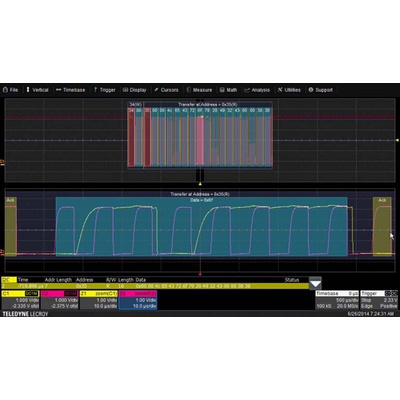Open the Display menu
Viewport: 400px width, 400px height.
134,90
